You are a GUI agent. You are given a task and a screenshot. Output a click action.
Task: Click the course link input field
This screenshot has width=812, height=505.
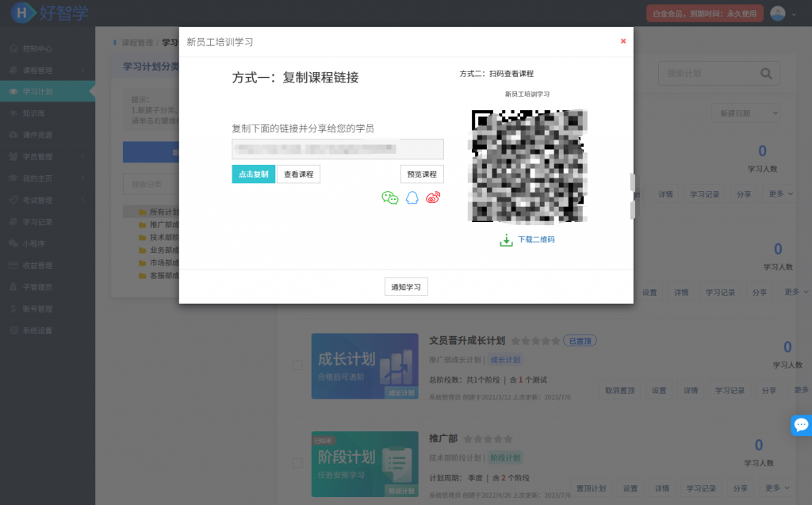coord(338,149)
